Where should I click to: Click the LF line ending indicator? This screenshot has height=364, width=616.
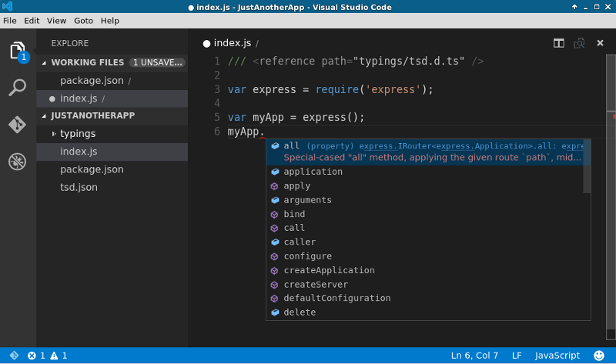(517, 356)
